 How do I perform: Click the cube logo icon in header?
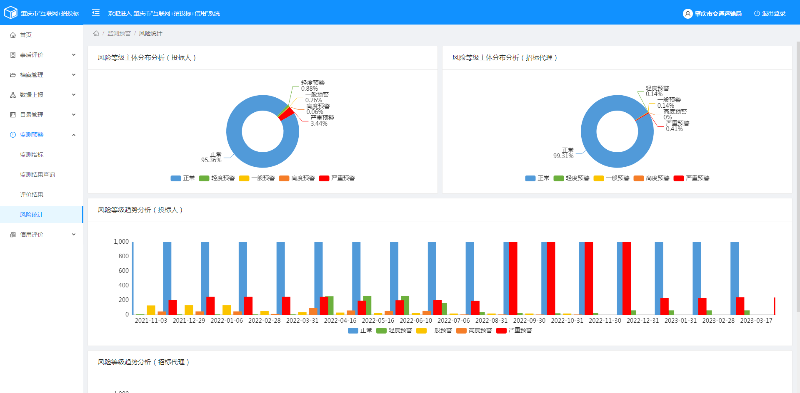(11, 13)
